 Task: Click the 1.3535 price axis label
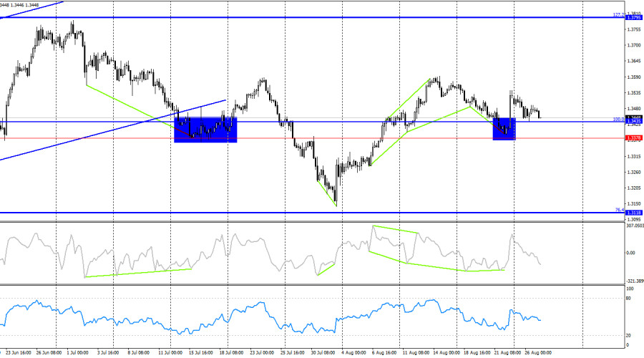tap(634, 93)
